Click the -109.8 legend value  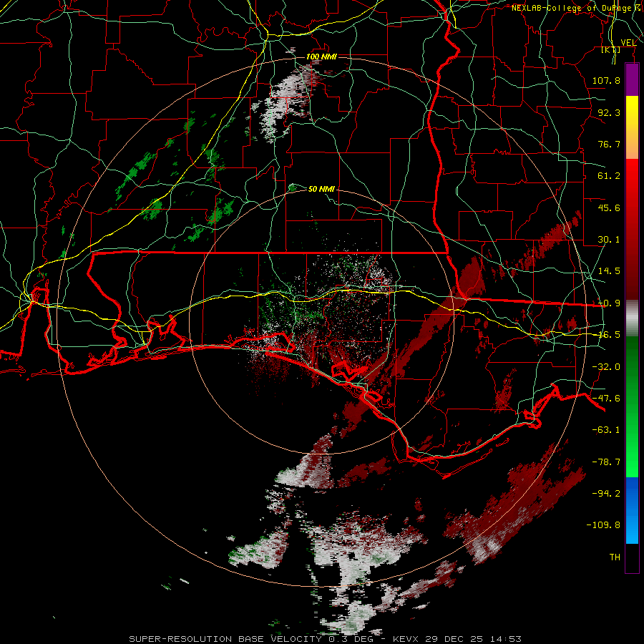[x=603, y=525]
